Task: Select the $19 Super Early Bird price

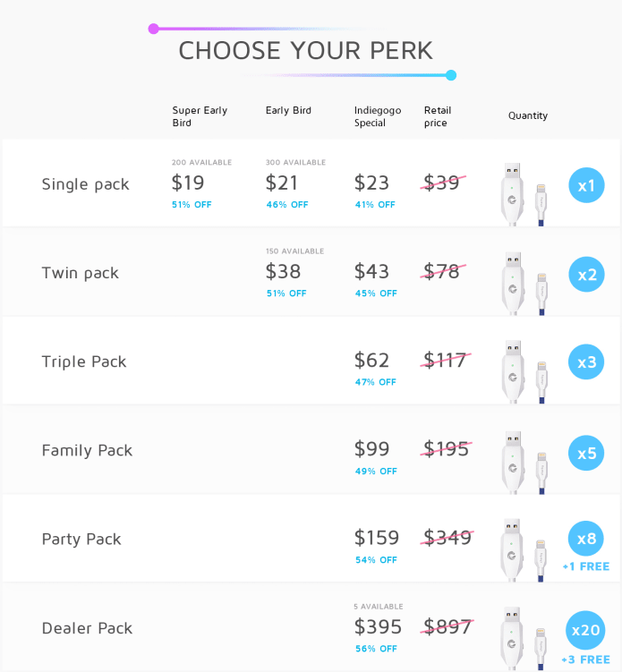Action: point(188,183)
